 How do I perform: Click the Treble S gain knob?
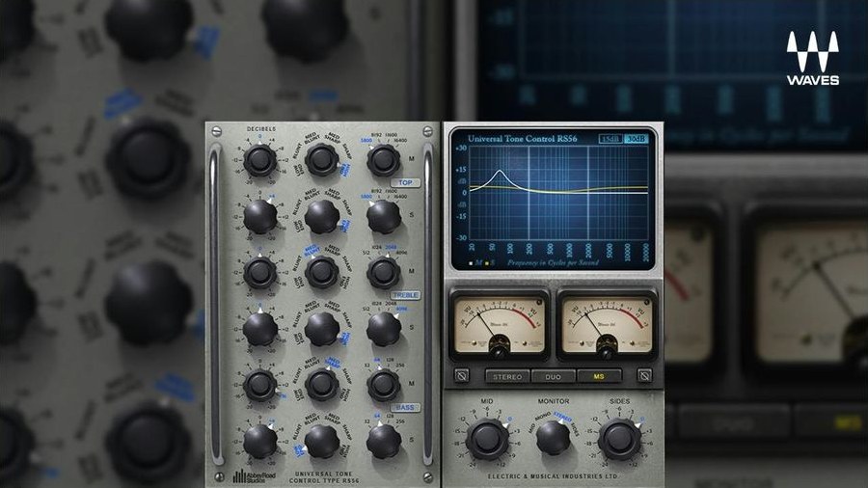tap(260, 329)
